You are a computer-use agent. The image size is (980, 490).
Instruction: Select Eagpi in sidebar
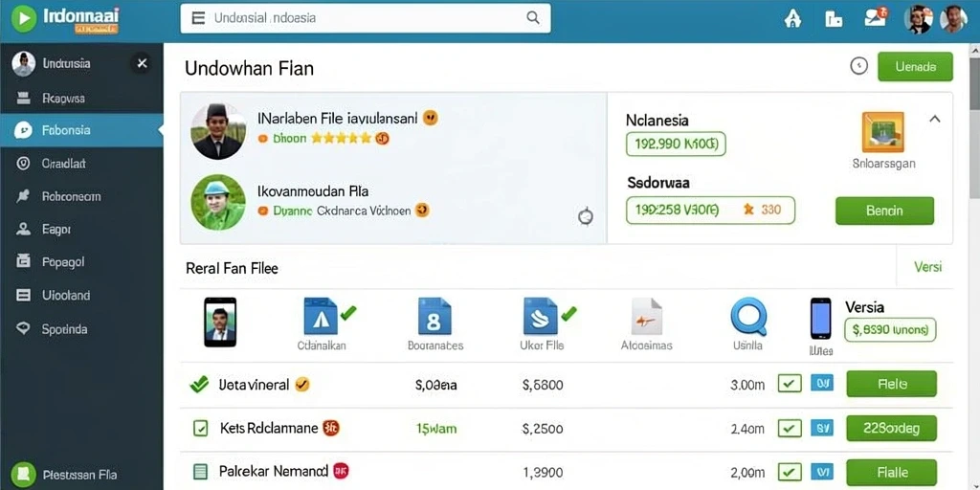[x=81, y=230]
